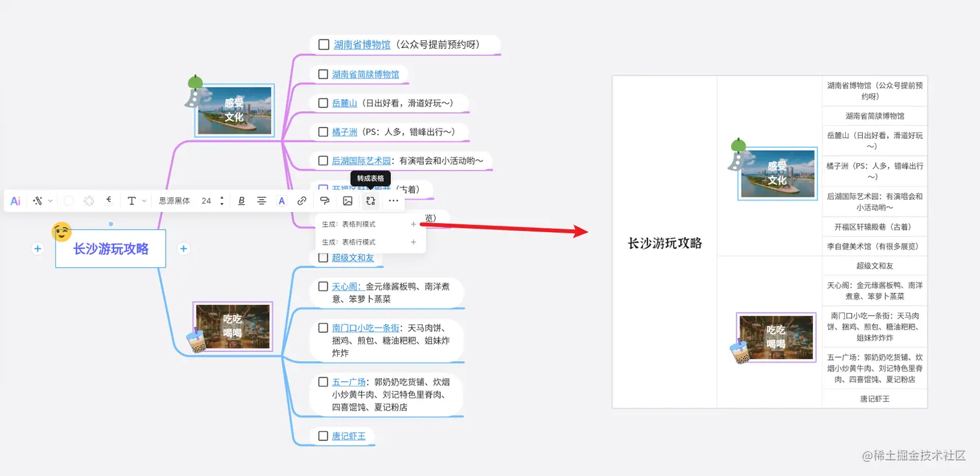Open the 南门口小吃一条街 link
This screenshot has width=980, height=476.
click(366, 327)
